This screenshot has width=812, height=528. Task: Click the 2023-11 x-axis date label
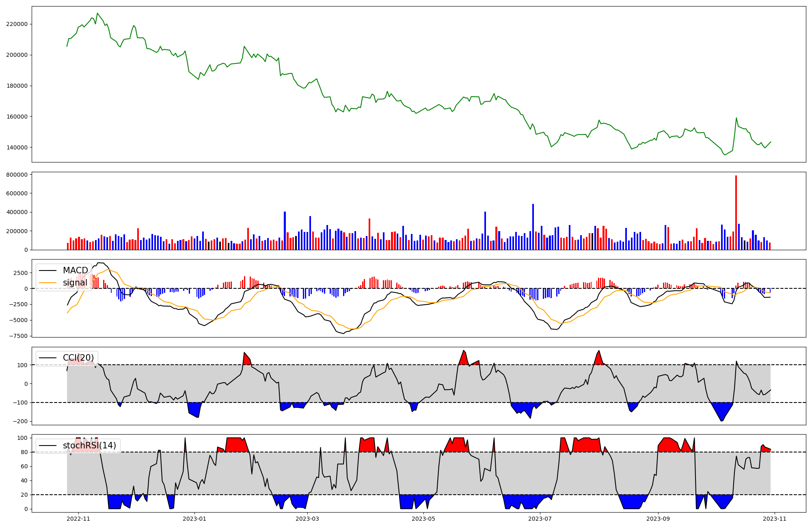pos(774,519)
